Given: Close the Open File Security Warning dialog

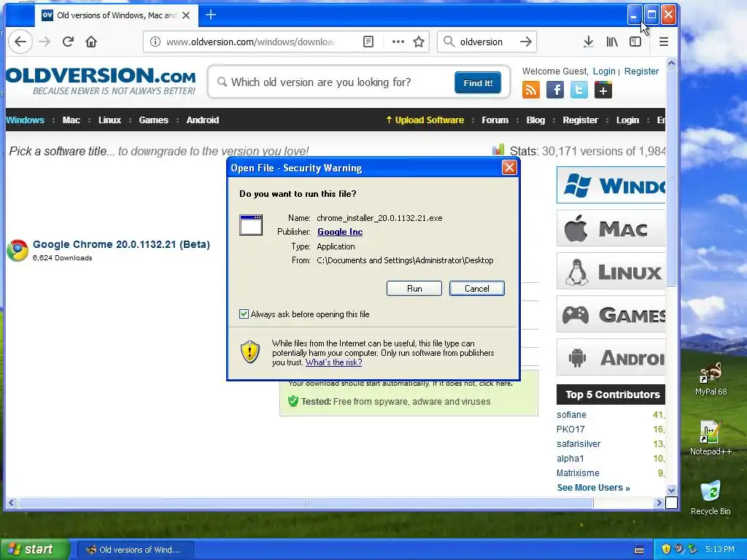Looking at the screenshot, I should pyautogui.click(x=509, y=168).
